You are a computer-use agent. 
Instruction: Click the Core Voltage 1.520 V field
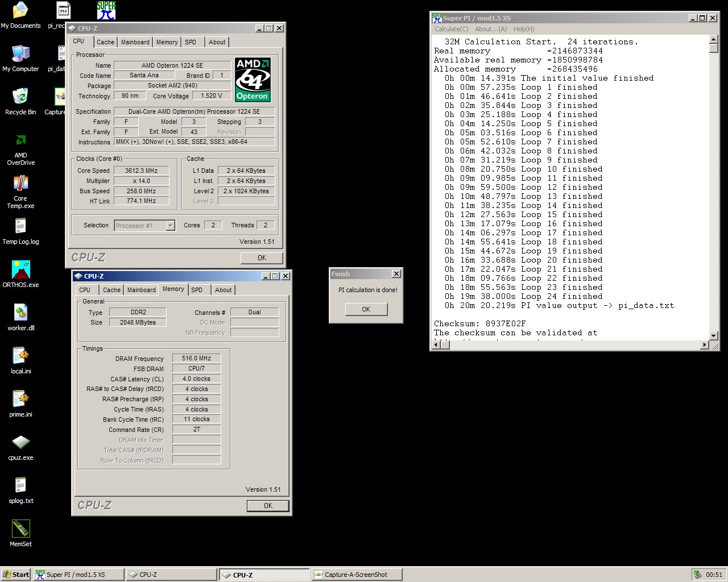(x=212, y=95)
